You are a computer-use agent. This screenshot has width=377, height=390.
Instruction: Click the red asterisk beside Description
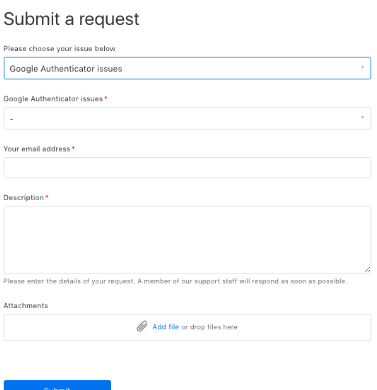[47, 197]
